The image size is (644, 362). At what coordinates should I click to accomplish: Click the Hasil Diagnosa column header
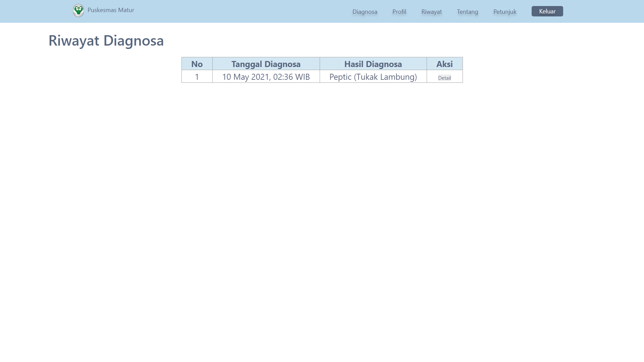click(x=373, y=64)
